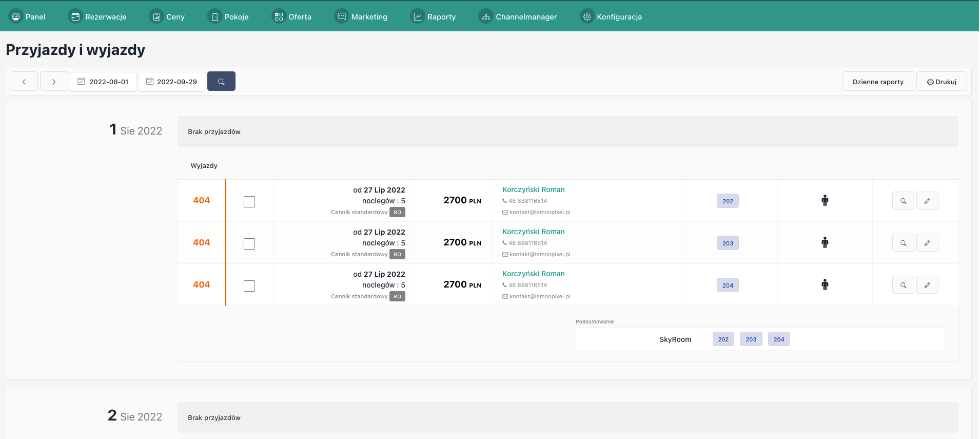View reservation details magnifier for room 204
The width and height of the screenshot is (980, 439).
click(903, 285)
